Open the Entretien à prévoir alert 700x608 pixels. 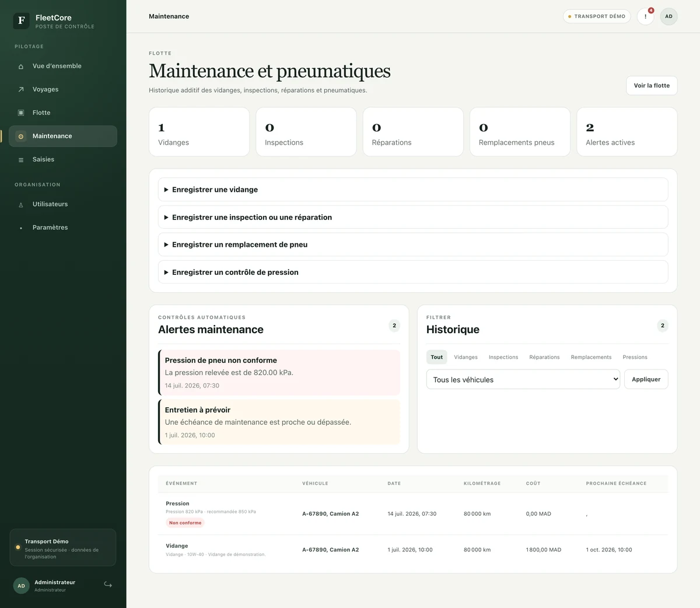point(279,422)
